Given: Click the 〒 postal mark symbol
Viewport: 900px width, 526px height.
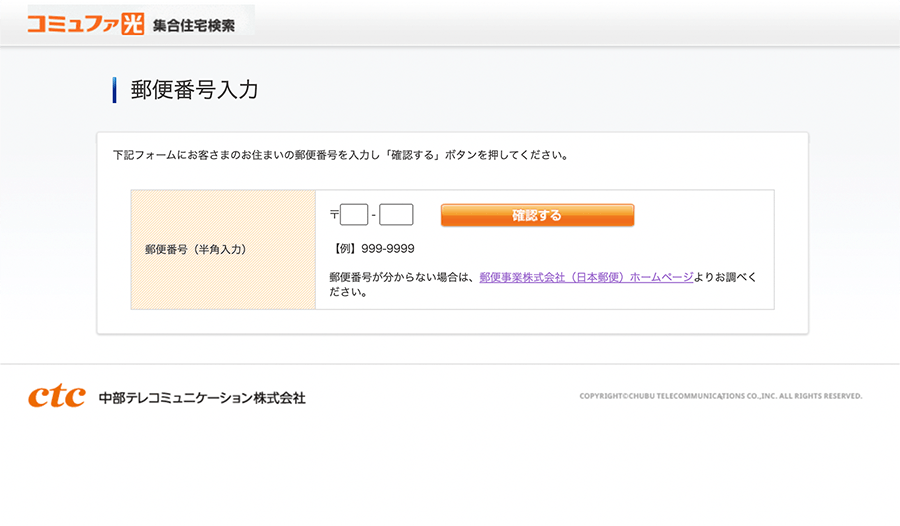Looking at the screenshot, I should point(334,215).
